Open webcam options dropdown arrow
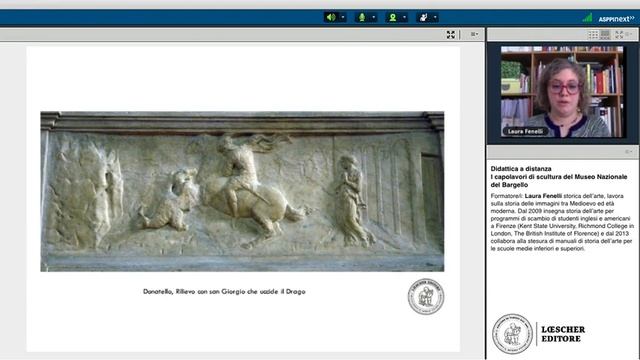This screenshot has height=360, width=640. tap(404, 17)
